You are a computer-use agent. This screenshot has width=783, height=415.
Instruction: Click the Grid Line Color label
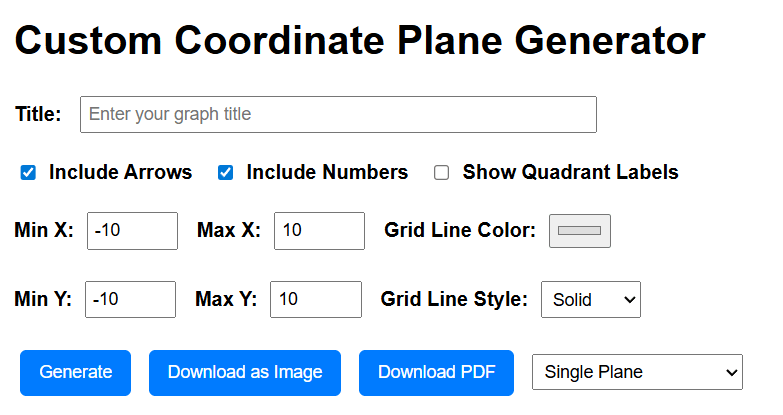pyautogui.click(x=460, y=231)
